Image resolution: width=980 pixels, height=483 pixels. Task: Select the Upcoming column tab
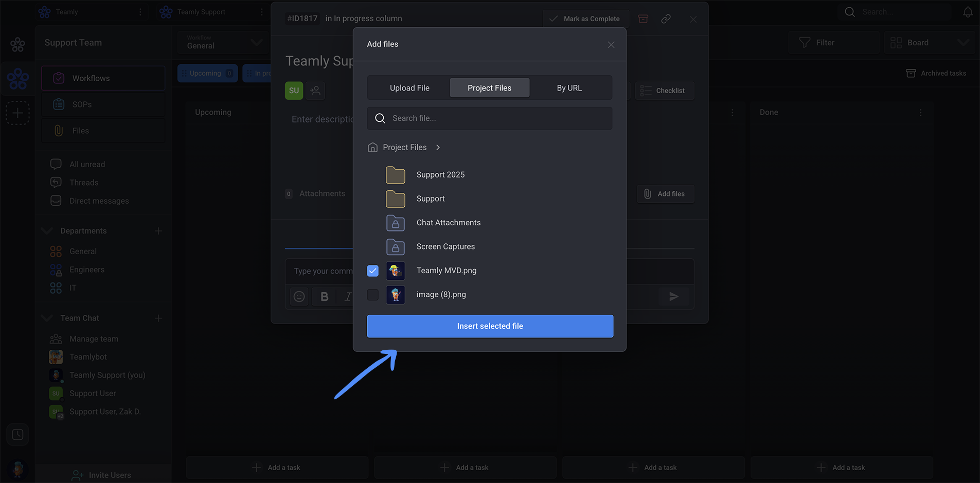pyautogui.click(x=208, y=74)
